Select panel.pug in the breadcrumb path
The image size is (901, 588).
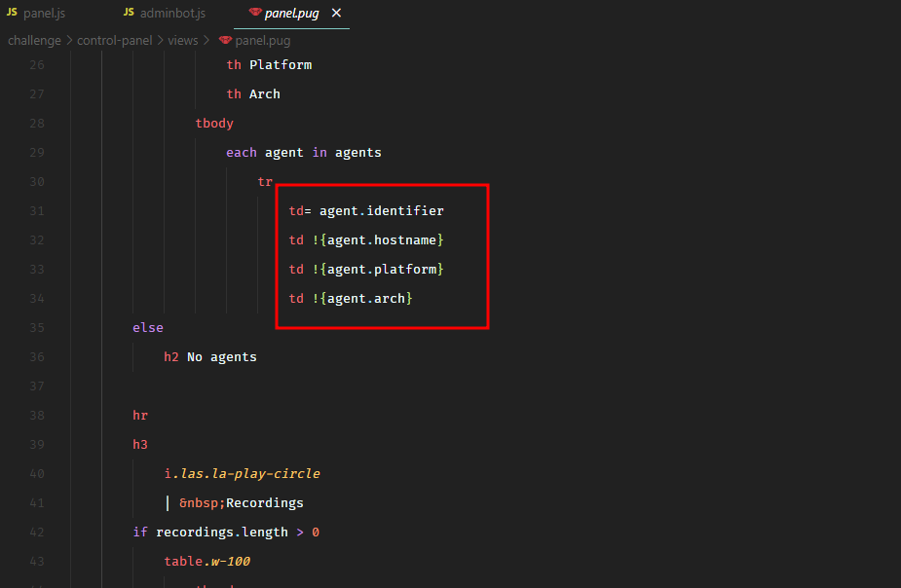pyautogui.click(x=262, y=41)
